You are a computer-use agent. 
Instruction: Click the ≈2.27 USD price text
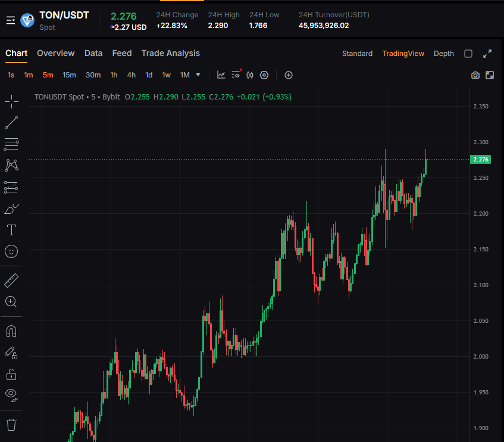[x=129, y=27]
